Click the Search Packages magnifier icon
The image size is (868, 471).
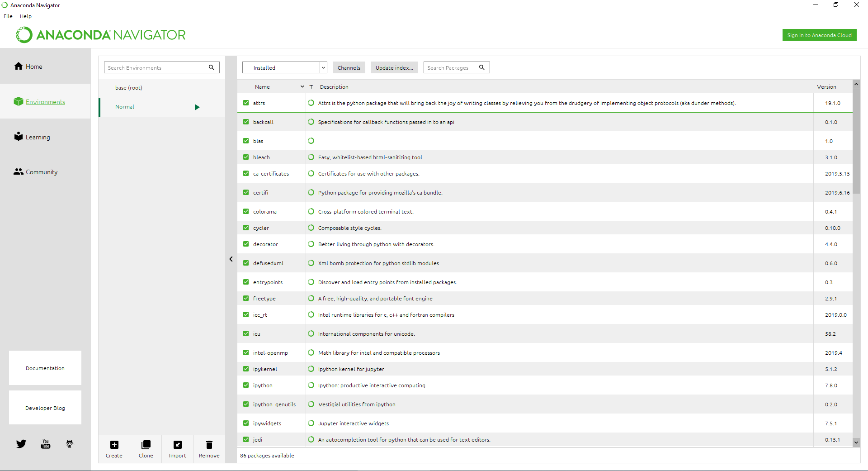tap(482, 67)
